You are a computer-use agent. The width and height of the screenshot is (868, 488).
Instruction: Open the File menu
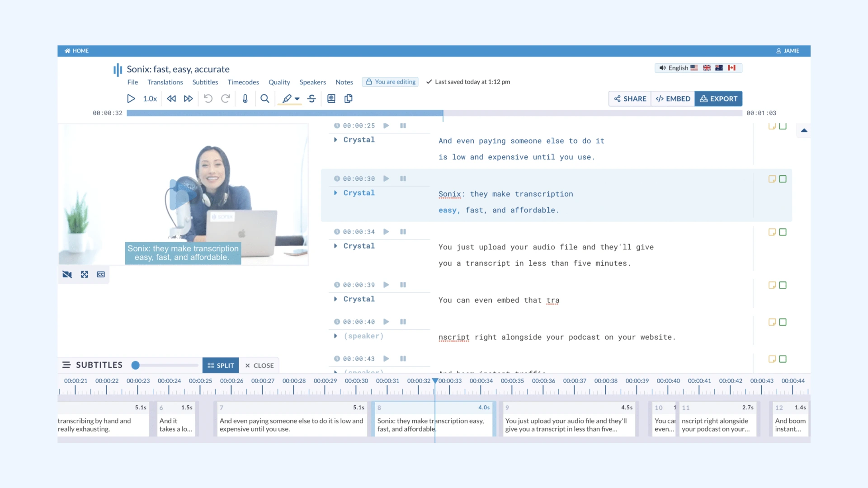(x=132, y=82)
